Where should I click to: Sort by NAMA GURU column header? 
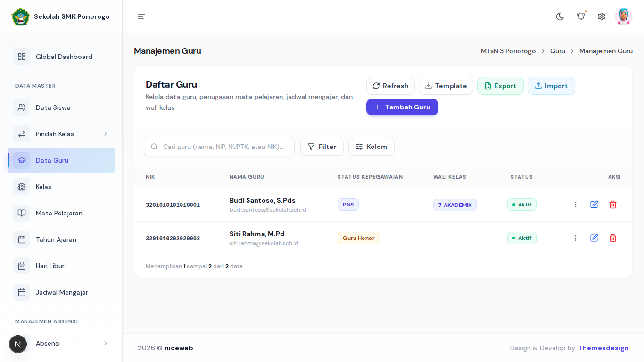coord(247,177)
